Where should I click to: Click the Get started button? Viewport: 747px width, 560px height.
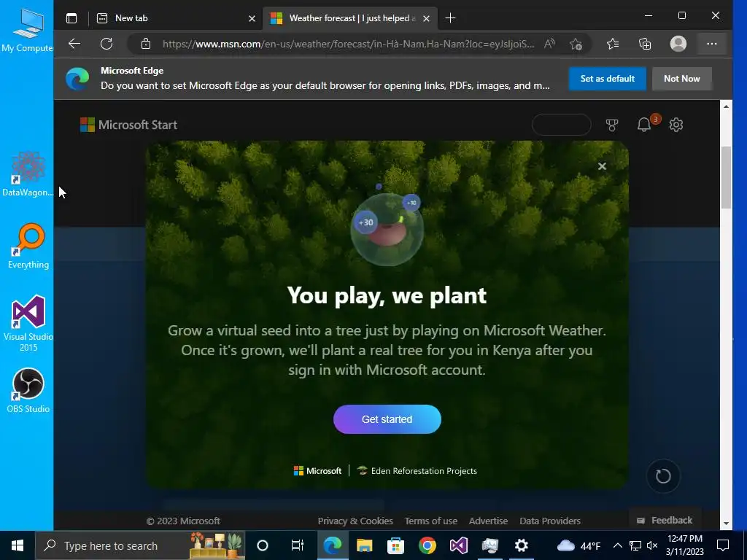[x=387, y=419]
